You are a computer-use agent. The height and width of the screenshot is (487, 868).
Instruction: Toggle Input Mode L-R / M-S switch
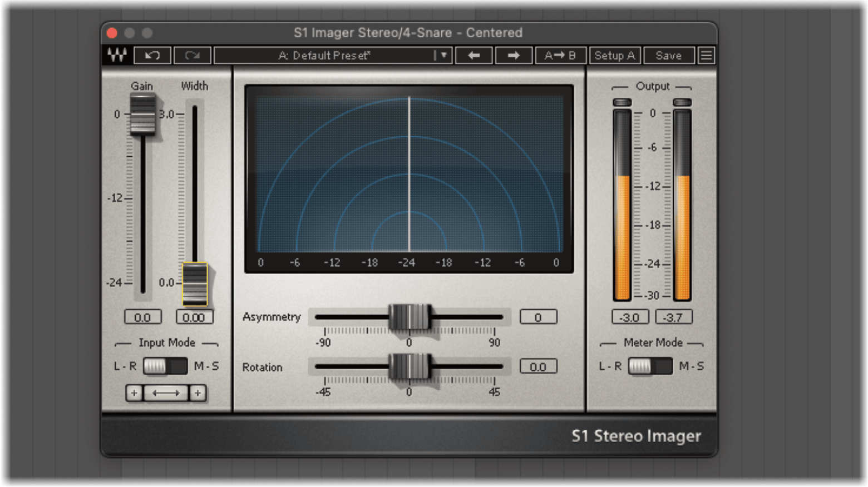pos(165,366)
